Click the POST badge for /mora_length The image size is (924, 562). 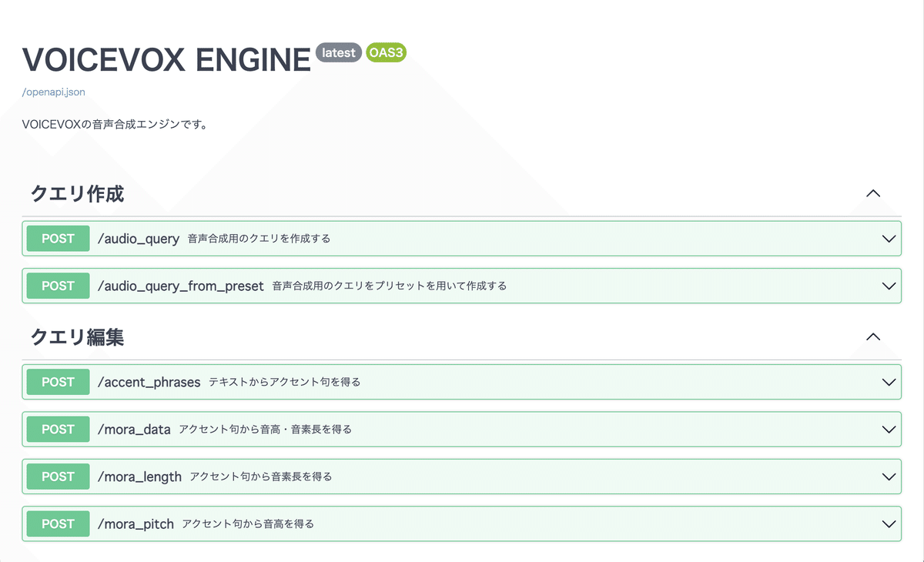pyautogui.click(x=58, y=476)
